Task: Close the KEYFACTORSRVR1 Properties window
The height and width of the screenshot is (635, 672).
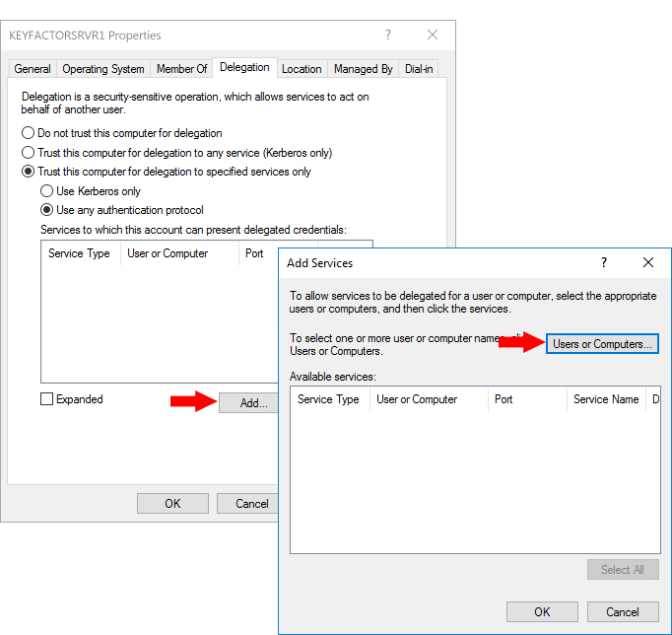Action: point(433,35)
